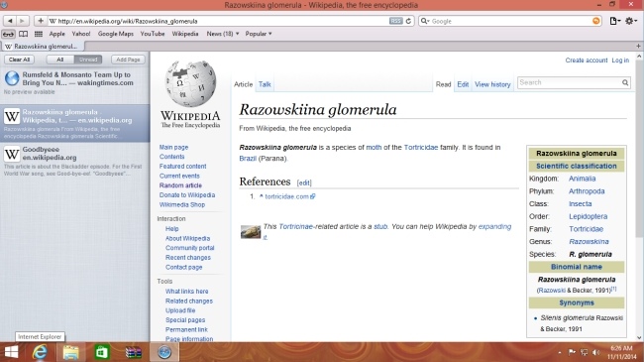Viewport: 644px width, 362px height.
Task: Click the Google search field
Action: click(x=510, y=21)
